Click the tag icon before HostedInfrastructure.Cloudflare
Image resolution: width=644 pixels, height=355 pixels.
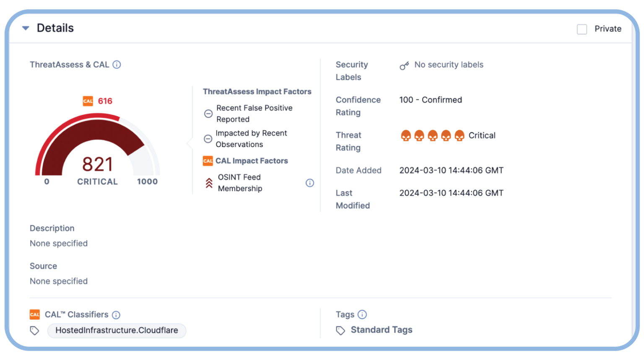pyautogui.click(x=35, y=331)
